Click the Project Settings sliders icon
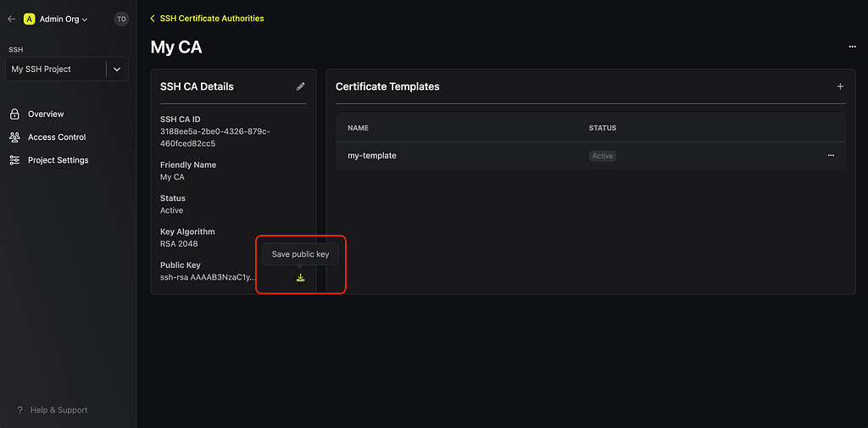 coord(15,160)
